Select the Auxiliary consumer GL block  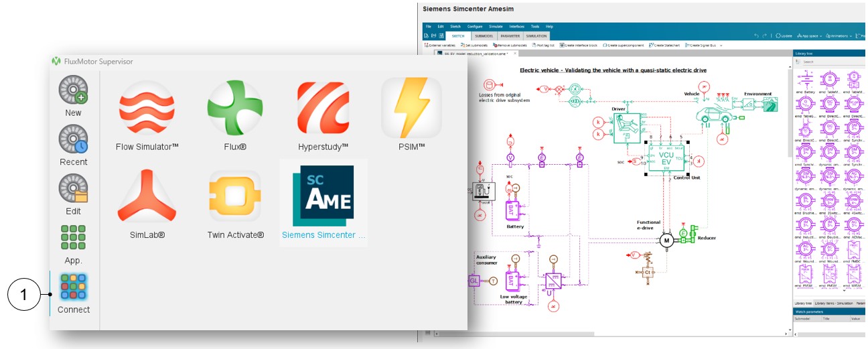(474, 281)
